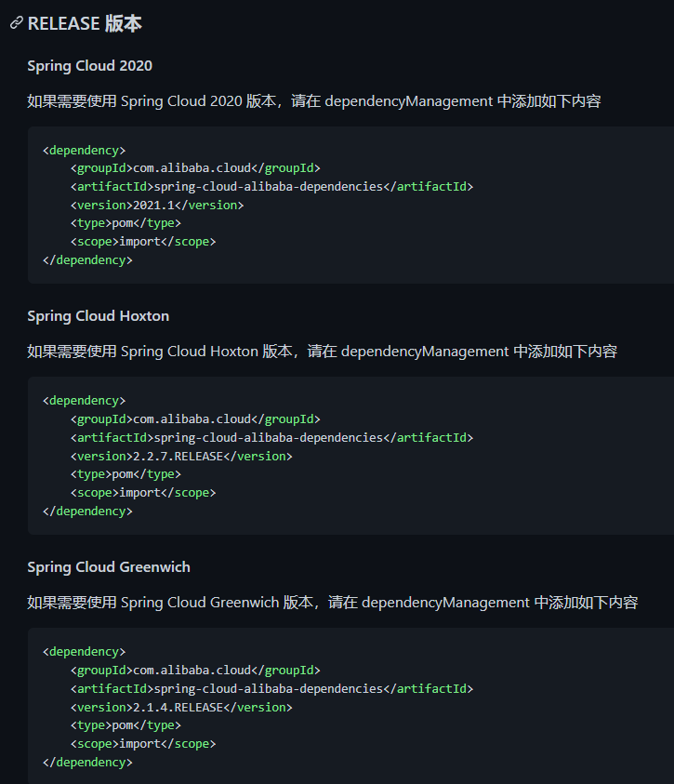
Task: Click the Spring Cloud 2020 subheading
Action: pyautogui.click(x=89, y=66)
